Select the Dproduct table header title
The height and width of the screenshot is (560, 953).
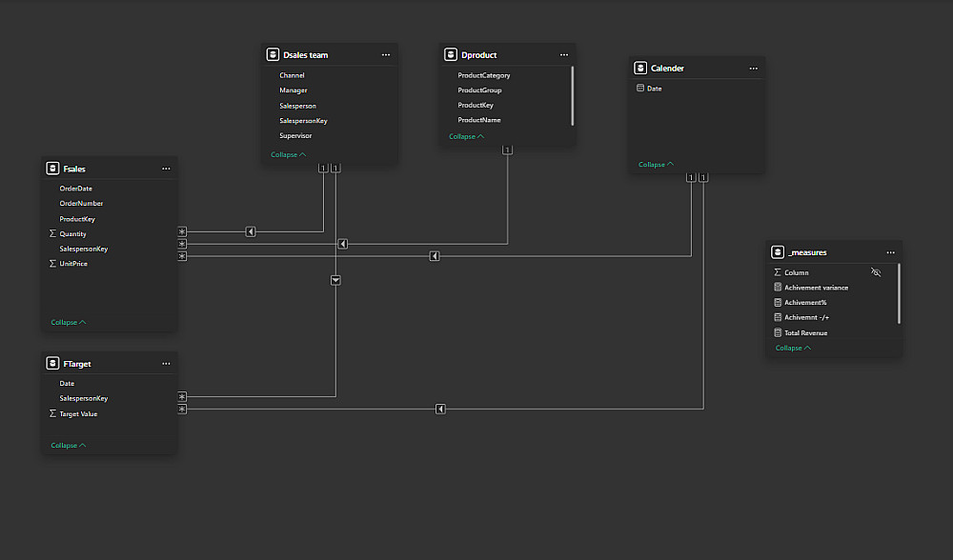(479, 54)
